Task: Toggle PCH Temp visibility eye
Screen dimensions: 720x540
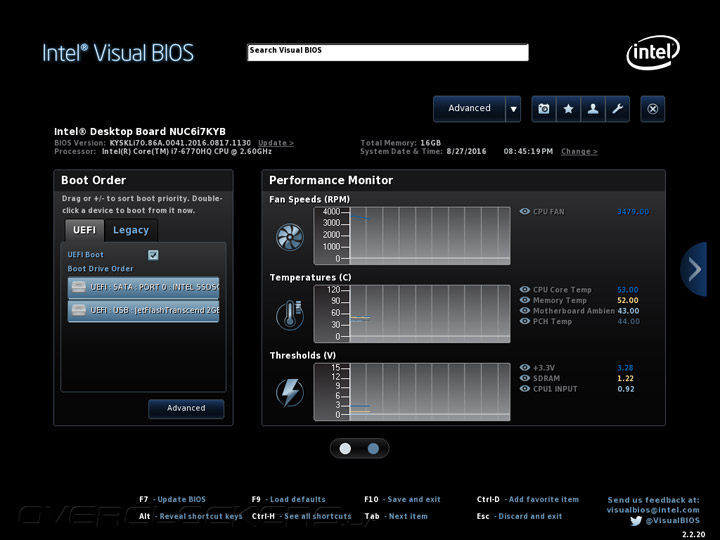Action: (524, 321)
